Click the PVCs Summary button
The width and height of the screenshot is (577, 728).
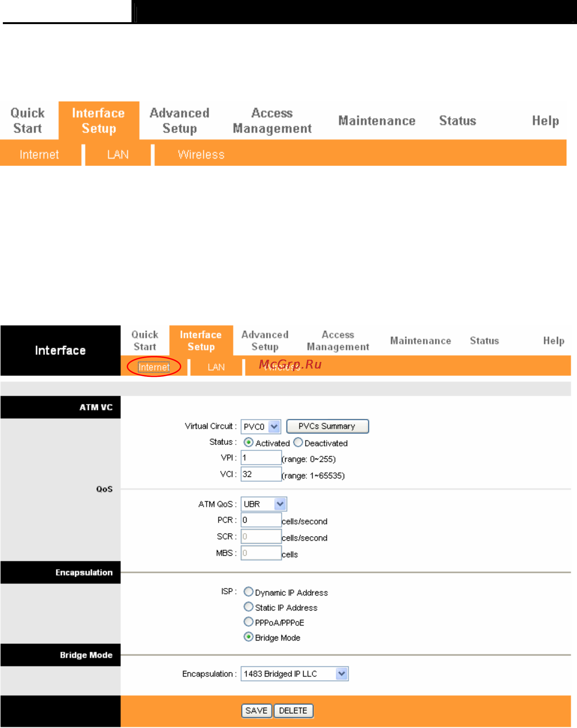pyautogui.click(x=327, y=426)
